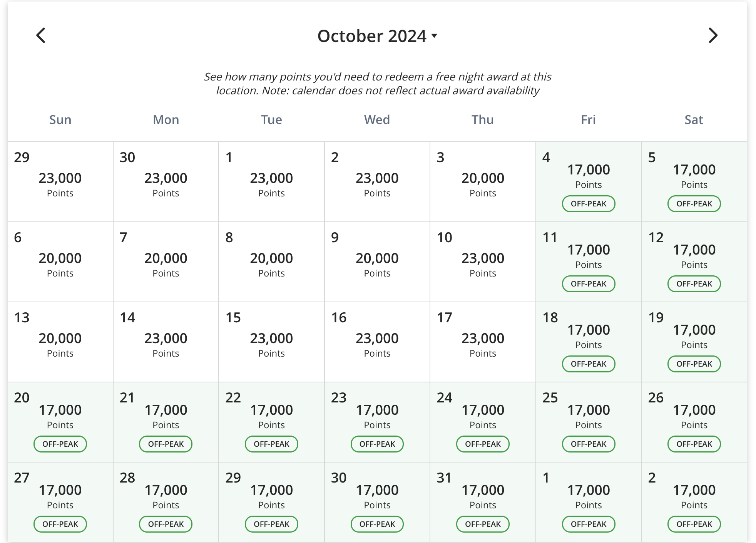Pick November 2 in last row
This screenshot has height=543, width=756.
[x=694, y=502]
